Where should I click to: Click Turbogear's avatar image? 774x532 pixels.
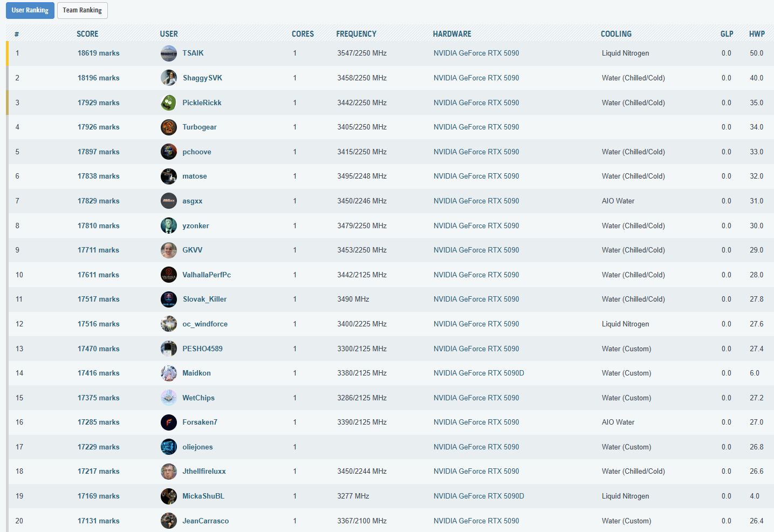coord(168,127)
